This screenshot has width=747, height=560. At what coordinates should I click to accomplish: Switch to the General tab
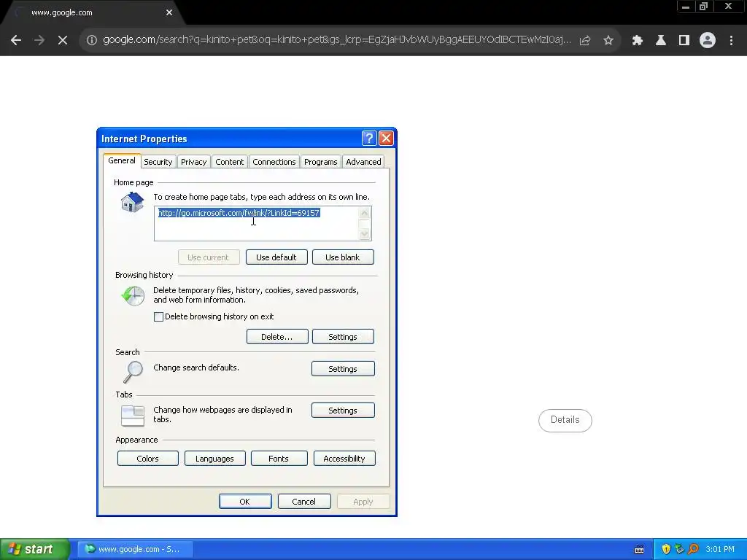[x=122, y=160]
